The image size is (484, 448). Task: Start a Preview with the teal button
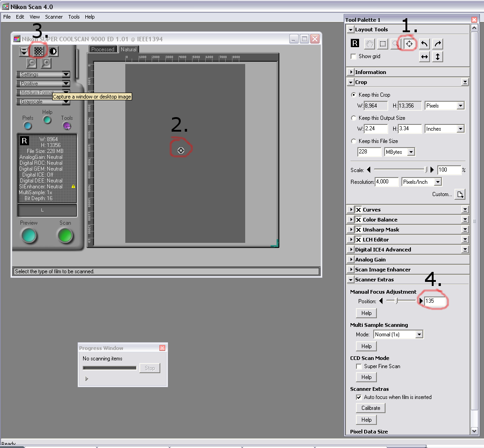coord(30,236)
